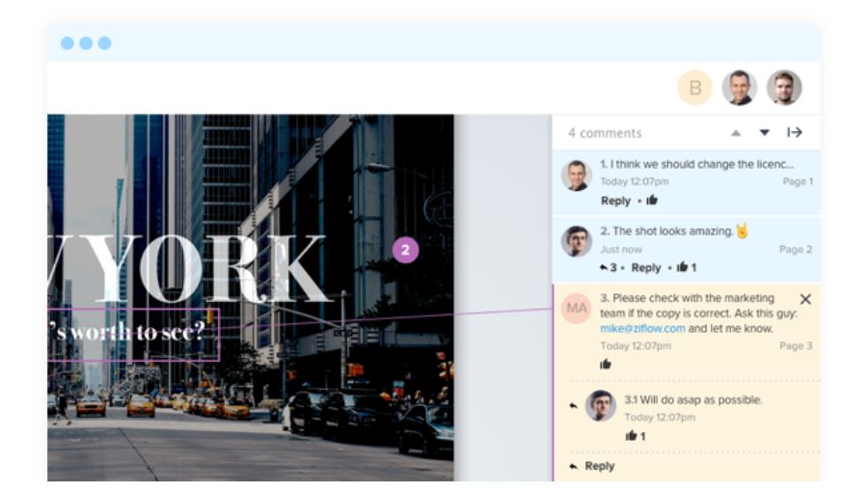868x492 pixels.
Task: Click Reply under comment 1
Action: coord(615,201)
